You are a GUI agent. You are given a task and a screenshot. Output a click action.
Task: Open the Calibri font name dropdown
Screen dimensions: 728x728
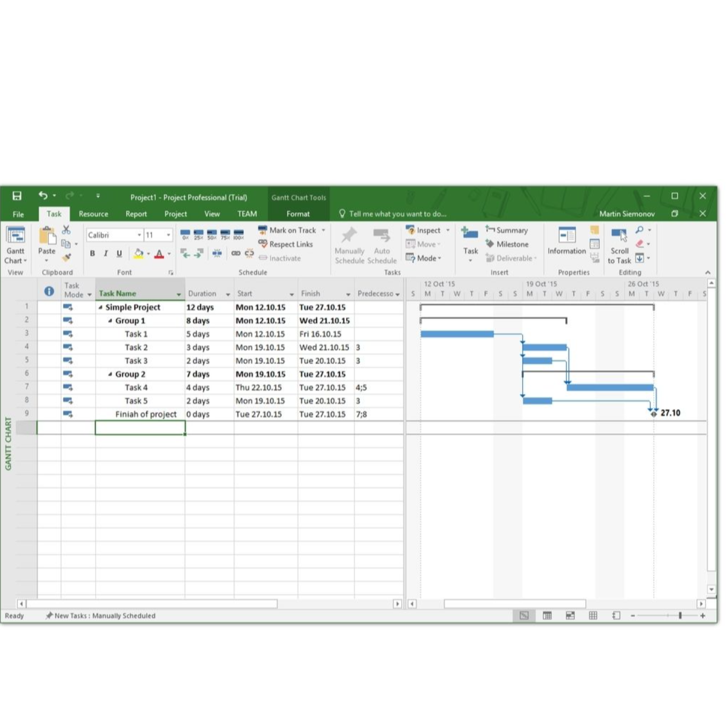[139, 235]
